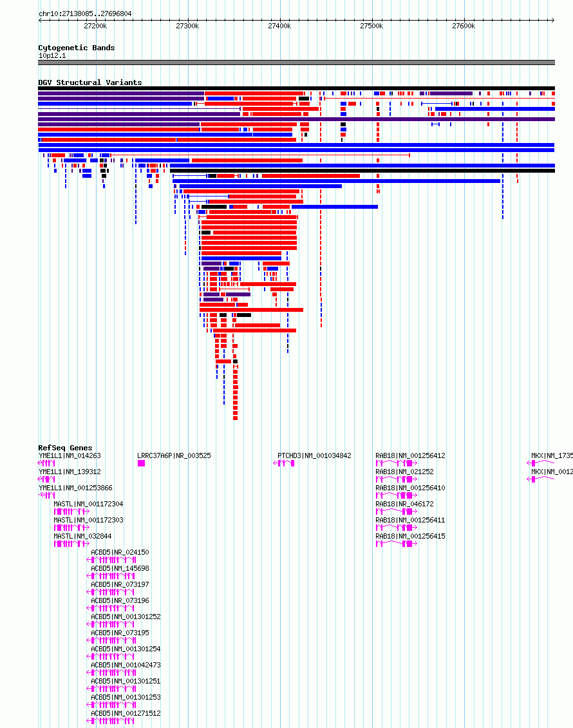Screen dimensions: 573x728
Task: Open the LRRC37A6P|NR_003525 gene label
Action: coord(174,455)
